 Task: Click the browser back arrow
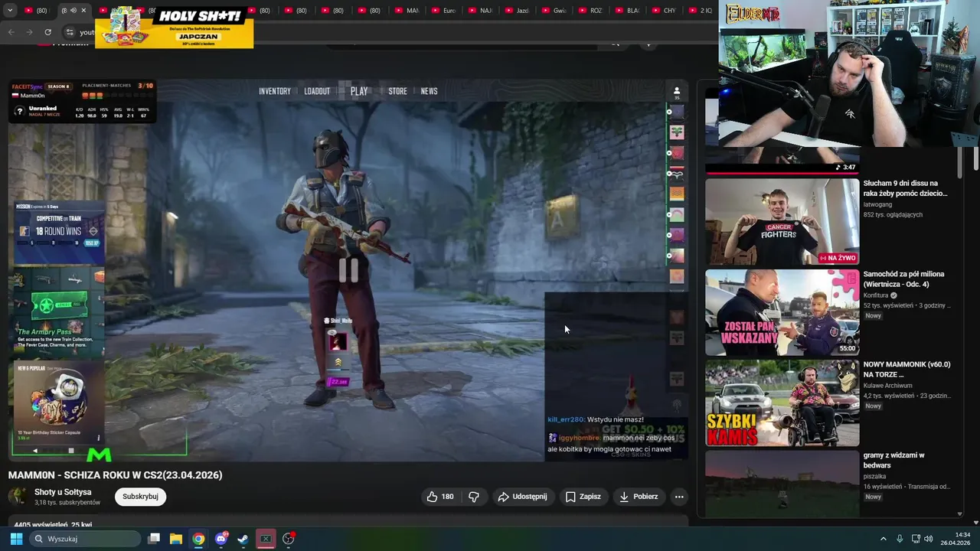click(11, 32)
